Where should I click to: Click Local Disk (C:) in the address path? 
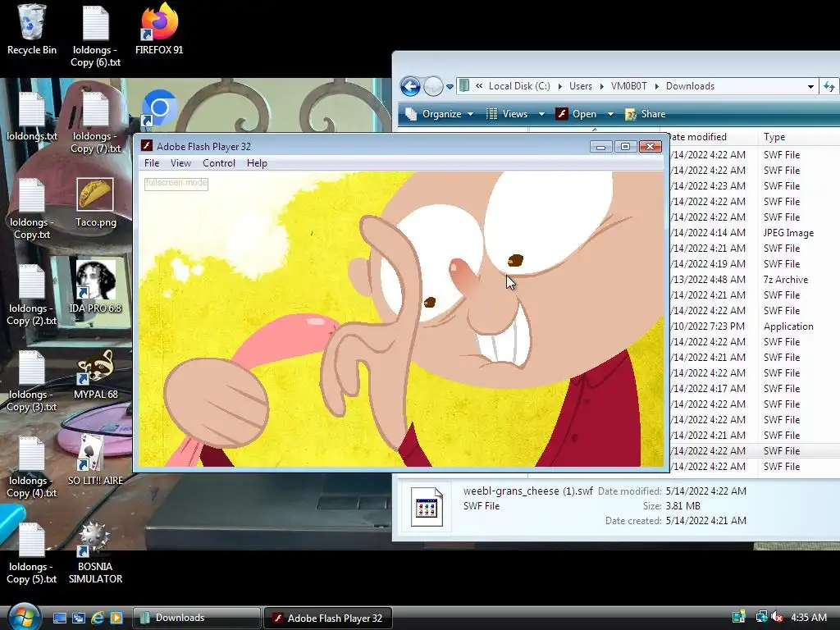pos(519,86)
